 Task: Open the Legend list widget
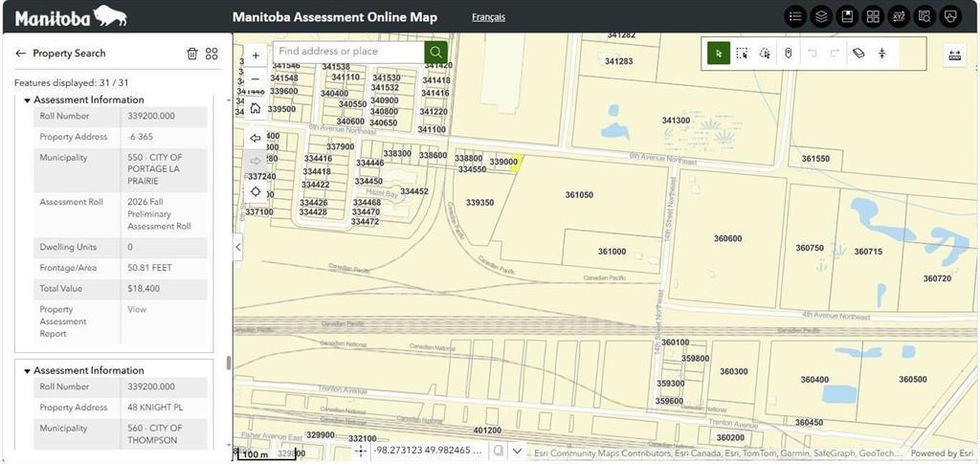coord(796,16)
